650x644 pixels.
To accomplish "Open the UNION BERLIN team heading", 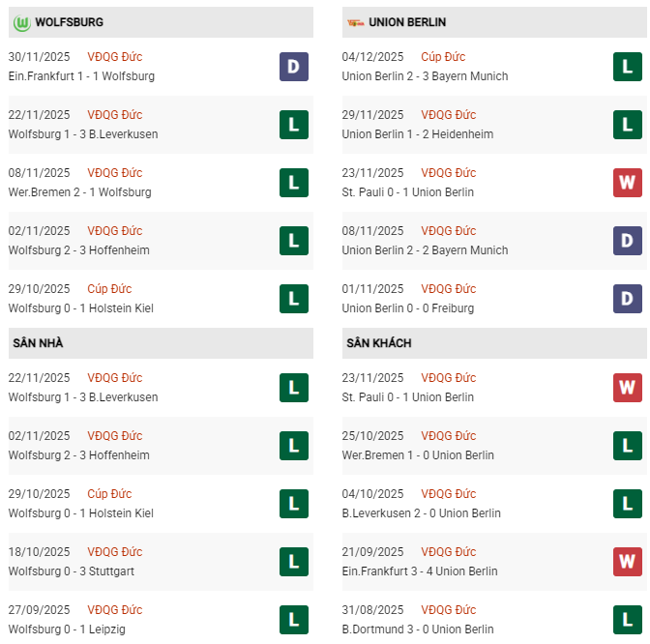I will 408,21.
